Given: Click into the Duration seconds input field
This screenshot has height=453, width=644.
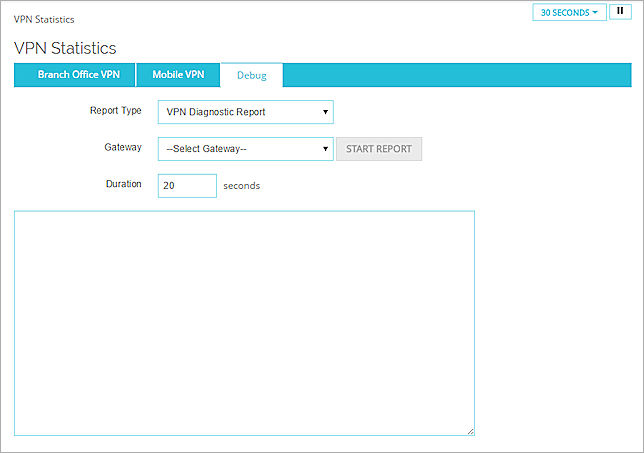Looking at the screenshot, I should (x=187, y=185).
